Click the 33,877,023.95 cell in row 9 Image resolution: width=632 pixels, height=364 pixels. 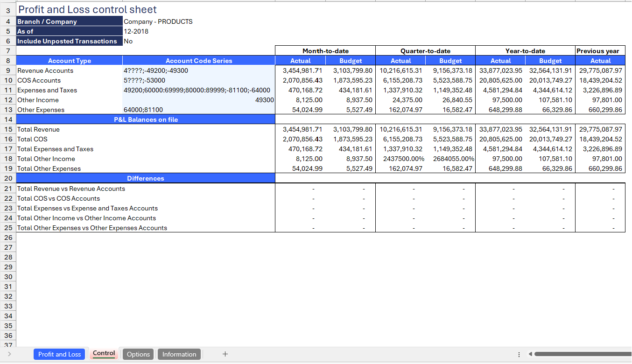click(500, 70)
